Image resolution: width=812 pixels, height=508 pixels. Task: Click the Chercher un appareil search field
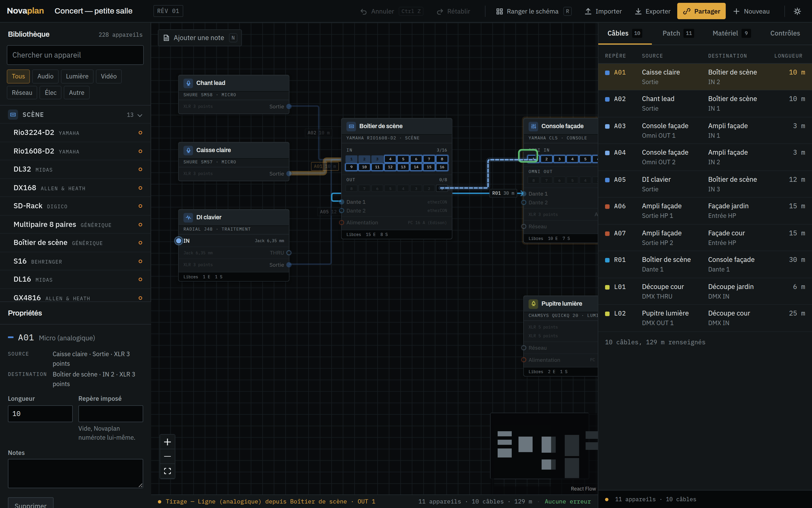[75, 55]
